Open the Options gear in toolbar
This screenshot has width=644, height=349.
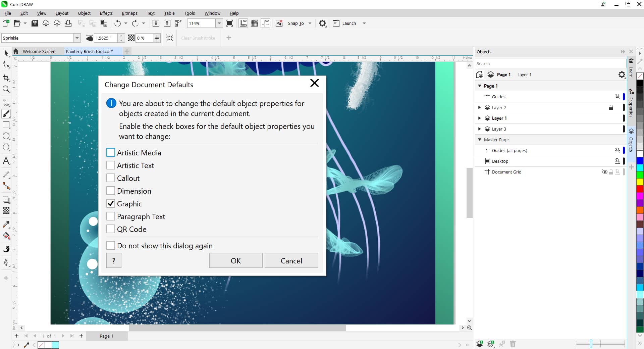coord(322,23)
